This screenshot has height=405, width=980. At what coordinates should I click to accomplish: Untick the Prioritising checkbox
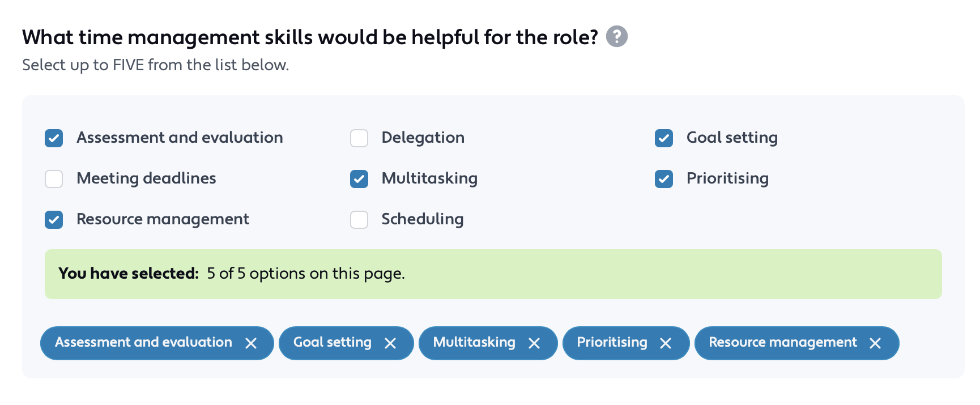664,179
